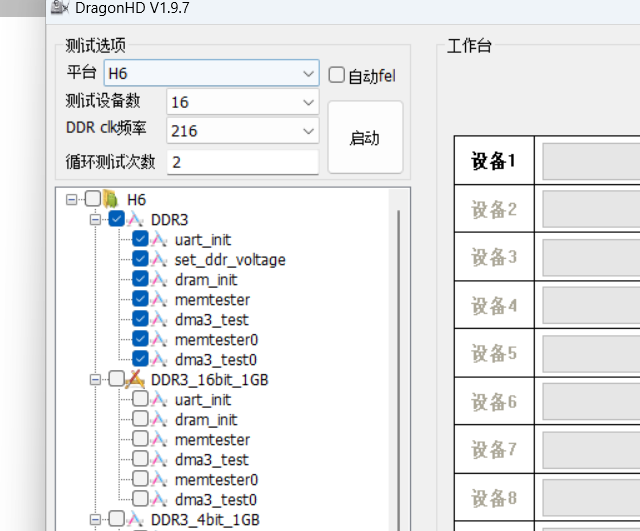Select the 设备2 table cell
Image resolution: width=640 pixels, height=531 pixels.
point(494,209)
